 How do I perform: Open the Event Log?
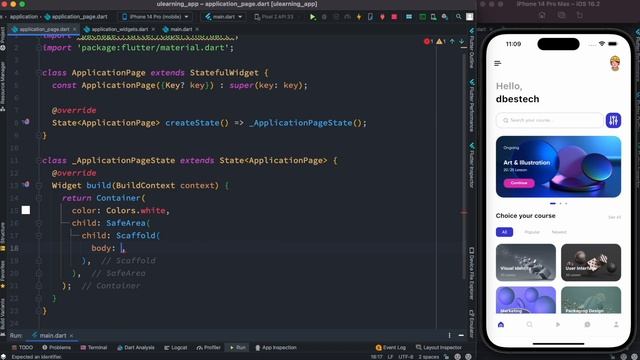pos(391,348)
